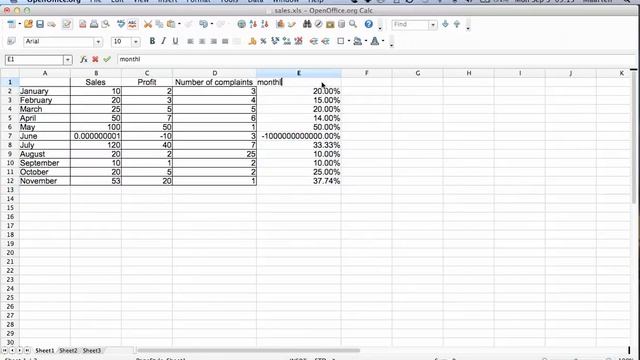Align cell contents left
This screenshot has width=640, height=360.
click(190, 41)
